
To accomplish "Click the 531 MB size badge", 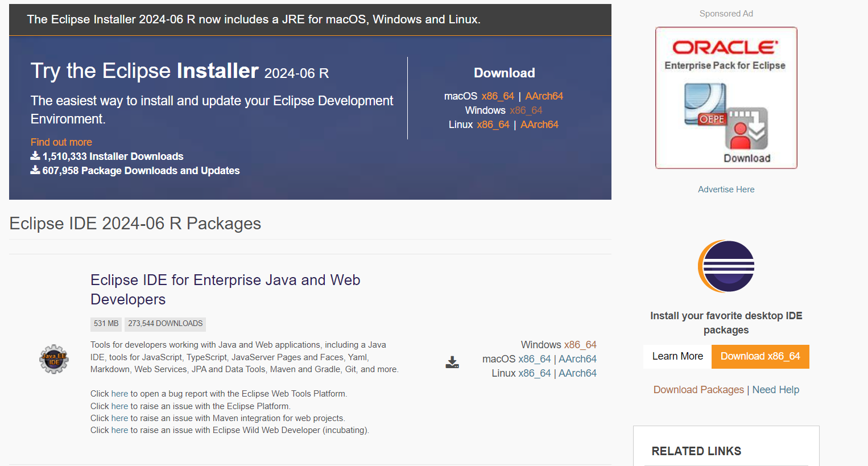I will point(106,324).
